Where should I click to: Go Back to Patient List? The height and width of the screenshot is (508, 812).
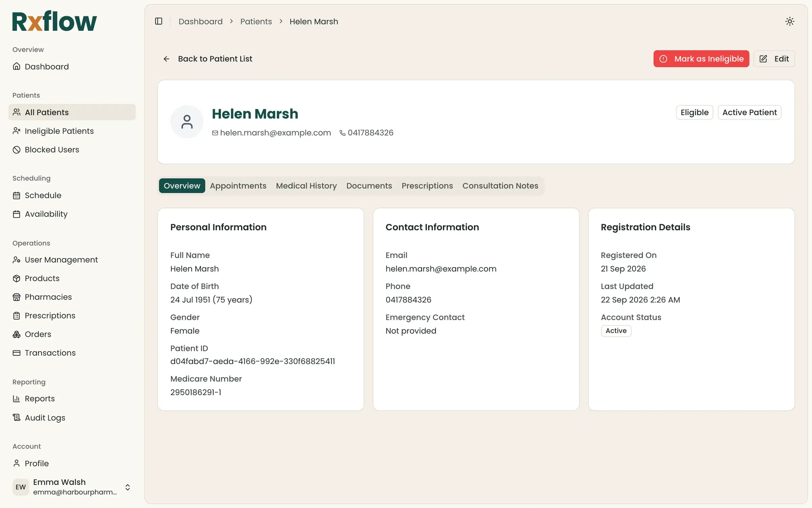pos(208,59)
